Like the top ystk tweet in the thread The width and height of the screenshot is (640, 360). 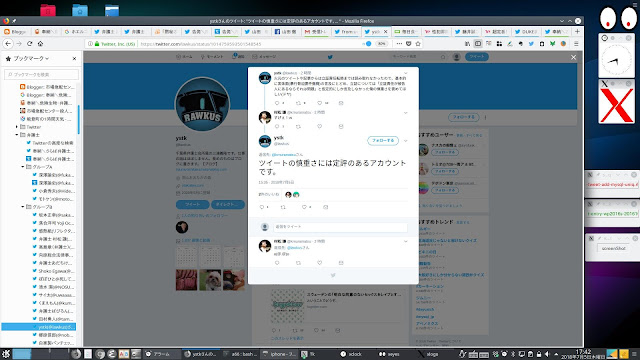(x=320, y=103)
